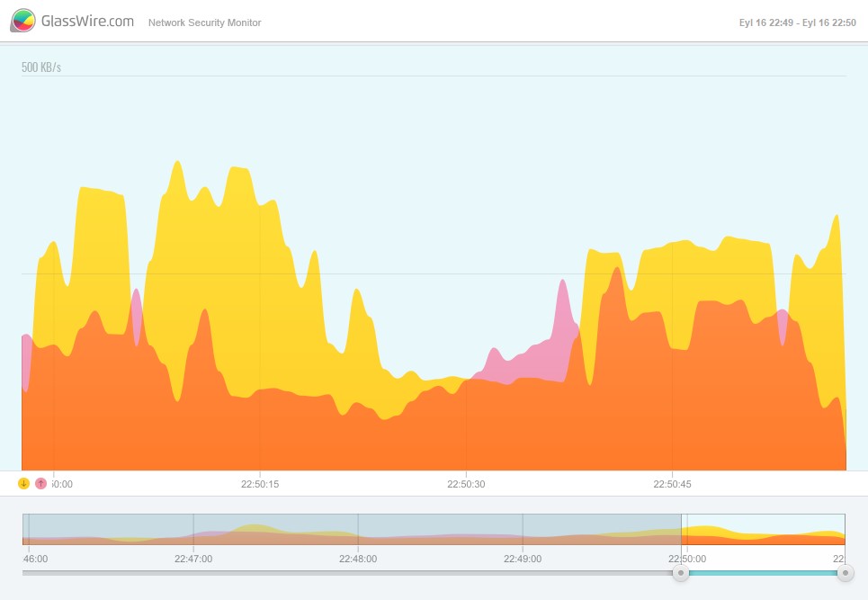Click the 22:50:15 time axis label

[x=260, y=484]
